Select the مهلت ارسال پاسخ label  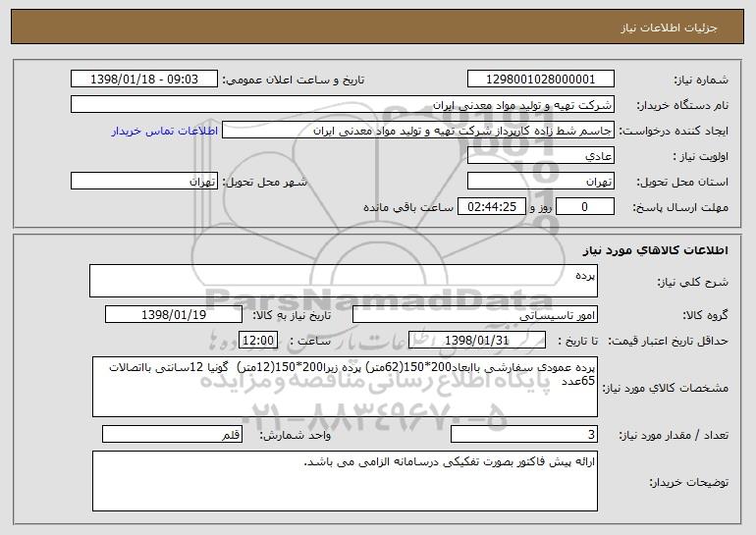pyautogui.click(x=680, y=208)
